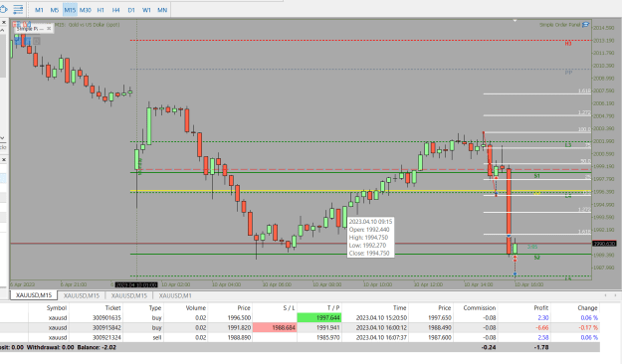This screenshot has width=622, height=364.
Task: Switch chart to H1 timeframe
Action: (101, 10)
